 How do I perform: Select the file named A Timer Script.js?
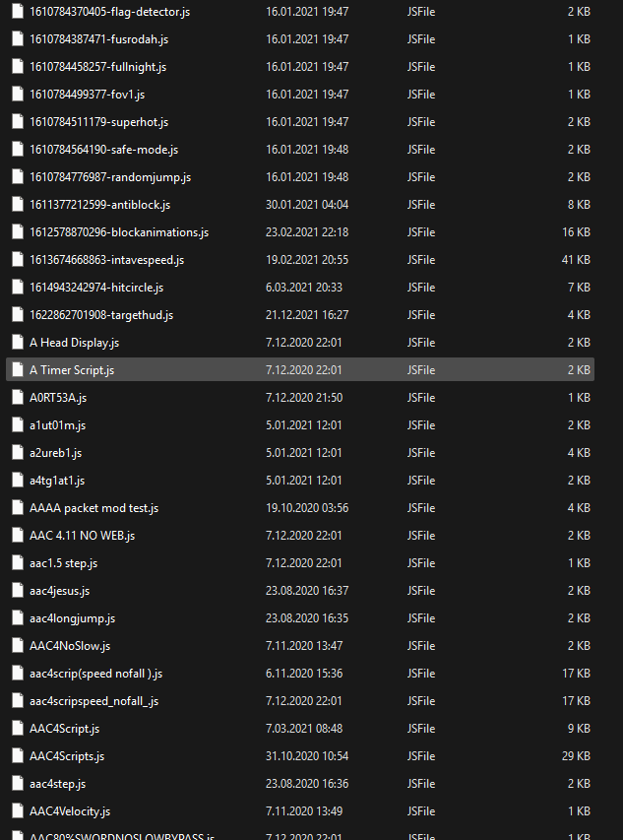[x=72, y=370]
